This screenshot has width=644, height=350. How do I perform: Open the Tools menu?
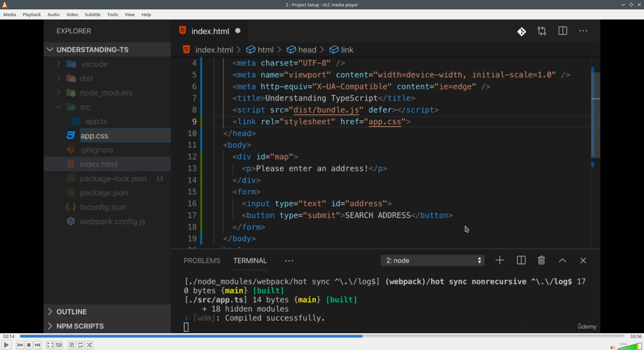point(113,14)
